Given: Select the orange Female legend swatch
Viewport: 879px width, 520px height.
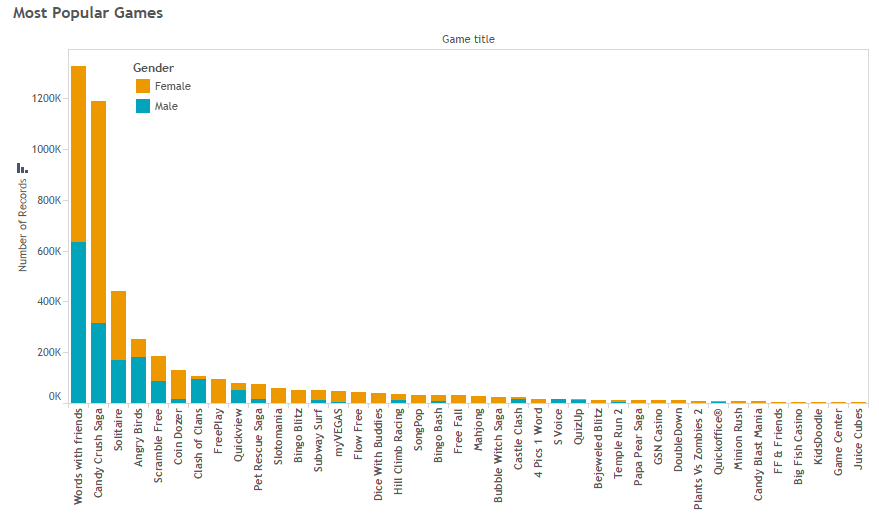Looking at the screenshot, I should tap(143, 86).
